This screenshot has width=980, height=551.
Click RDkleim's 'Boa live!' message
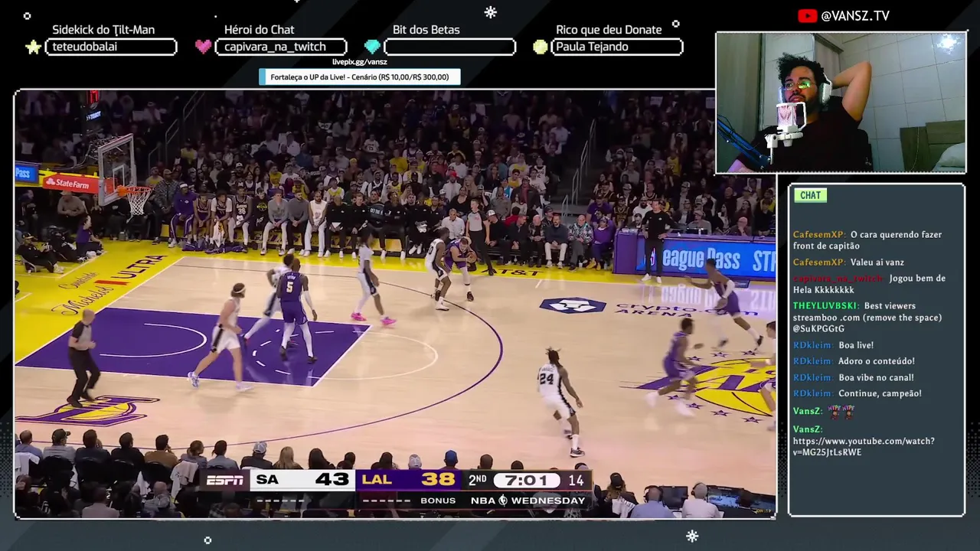833,345
